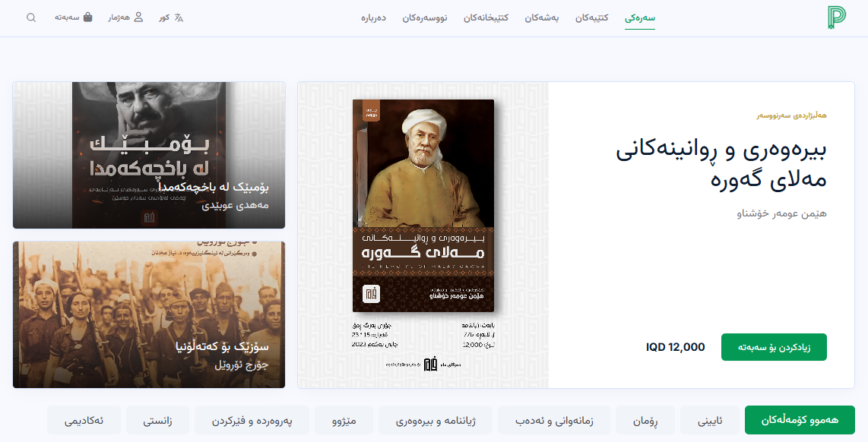Open the featured book title بیرەوەری و ڕوانینەکانی مەلای گەورە
The height and width of the screenshot is (442, 868).
point(721,164)
